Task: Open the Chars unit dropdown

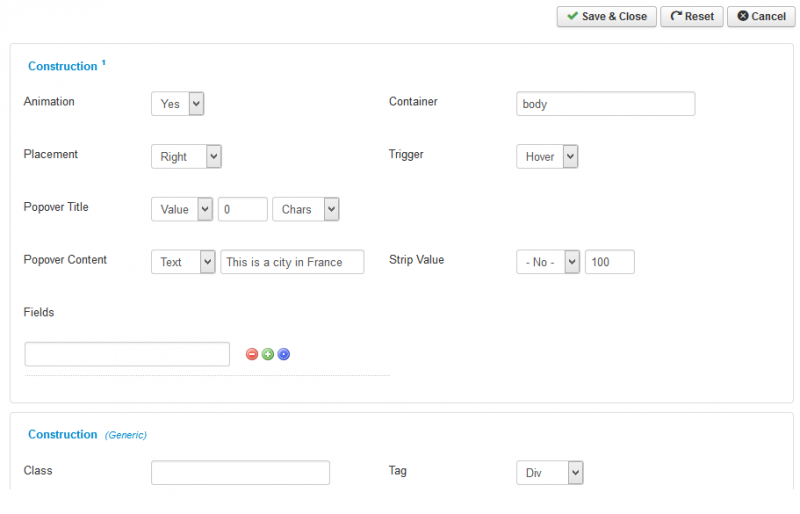Action: pyautogui.click(x=306, y=209)
